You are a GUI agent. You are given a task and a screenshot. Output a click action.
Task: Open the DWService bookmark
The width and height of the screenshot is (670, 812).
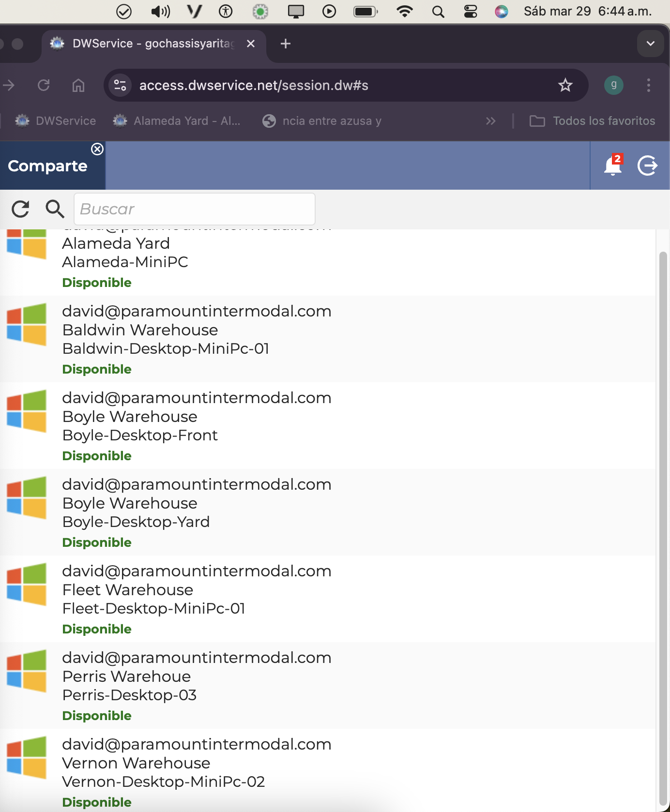pos(55,121)
